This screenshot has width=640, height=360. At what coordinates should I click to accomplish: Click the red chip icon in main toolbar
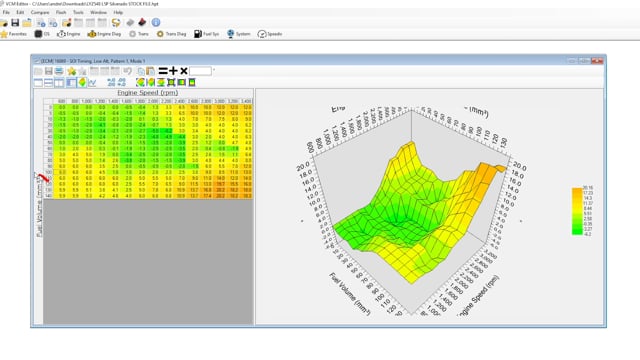pos(142,22)
